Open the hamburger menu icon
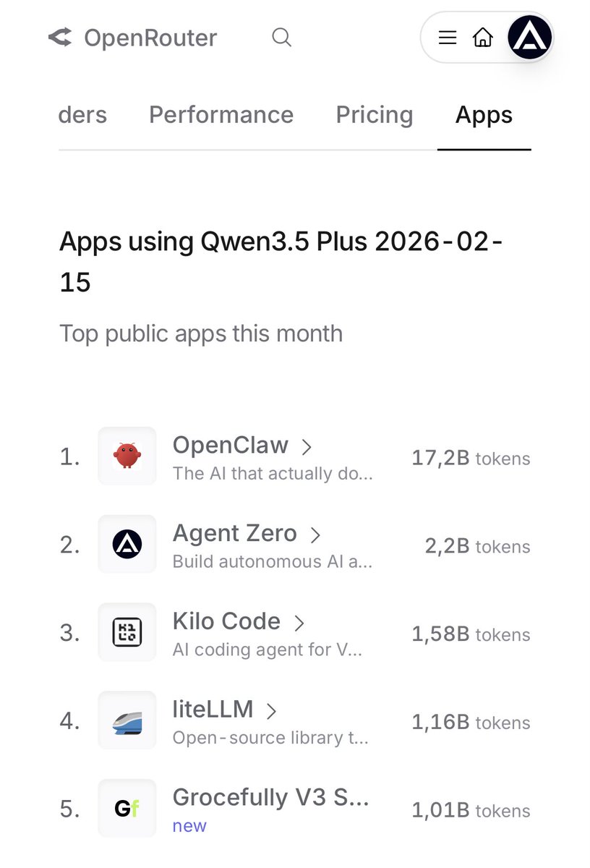 pyautogui.click(x=448, y=38)
